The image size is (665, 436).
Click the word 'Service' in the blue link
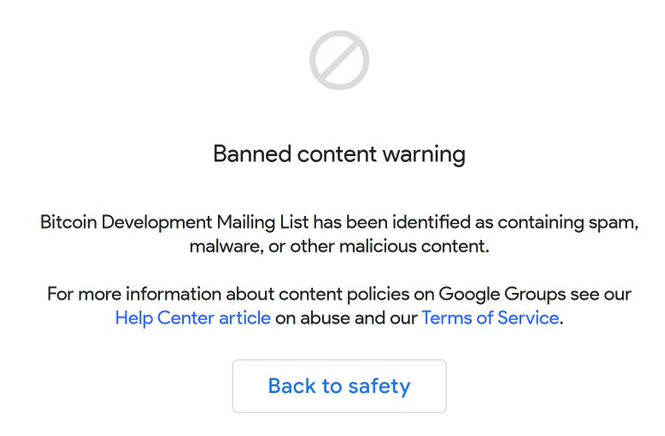tap(530, 318)
